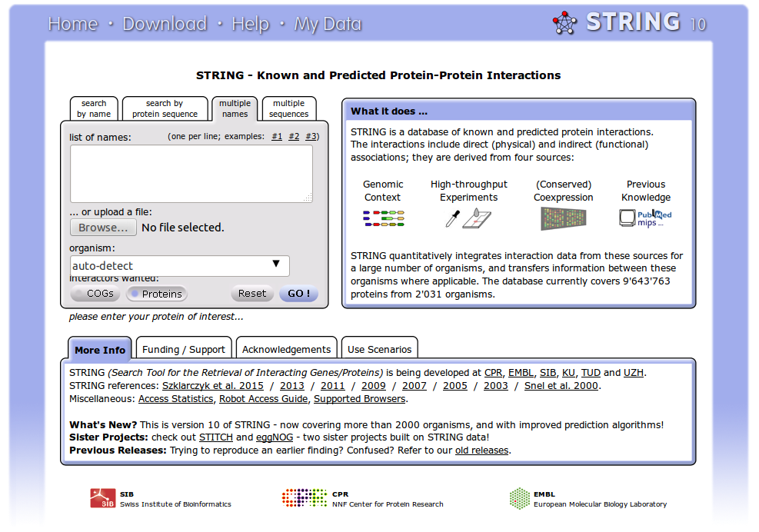Open the multiple sequences tab
Image resolution: width=759 pixels, height=532 pixels.
click(289, 108)
